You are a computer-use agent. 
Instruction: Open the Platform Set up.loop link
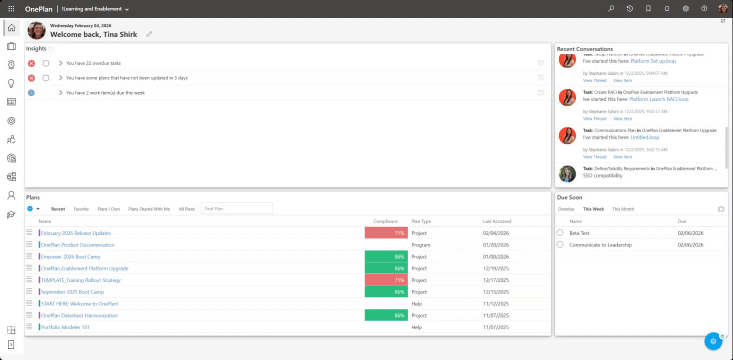653,61
